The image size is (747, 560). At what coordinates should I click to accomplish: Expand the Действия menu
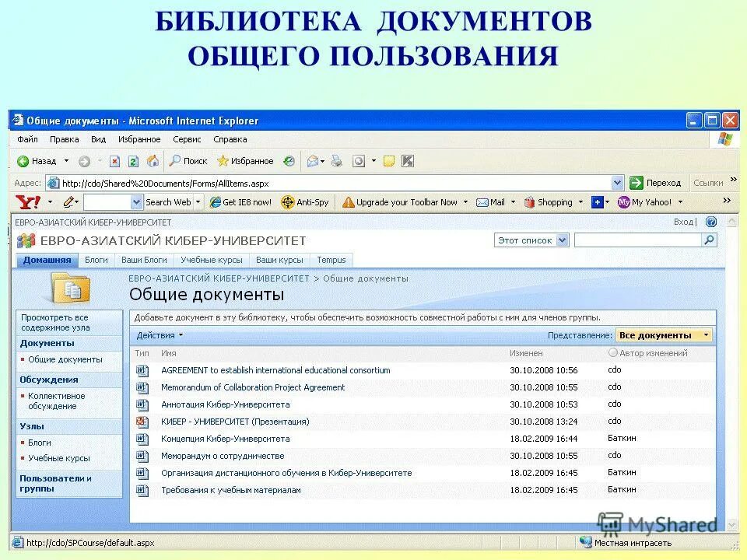coord(156,334)
